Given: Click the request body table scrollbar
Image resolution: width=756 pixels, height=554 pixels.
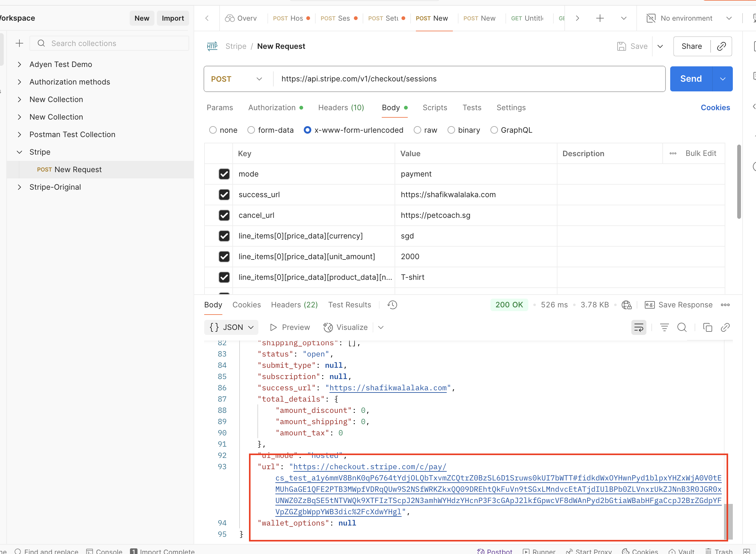Looking at the screenshot, I should click(x=738, y=182).
